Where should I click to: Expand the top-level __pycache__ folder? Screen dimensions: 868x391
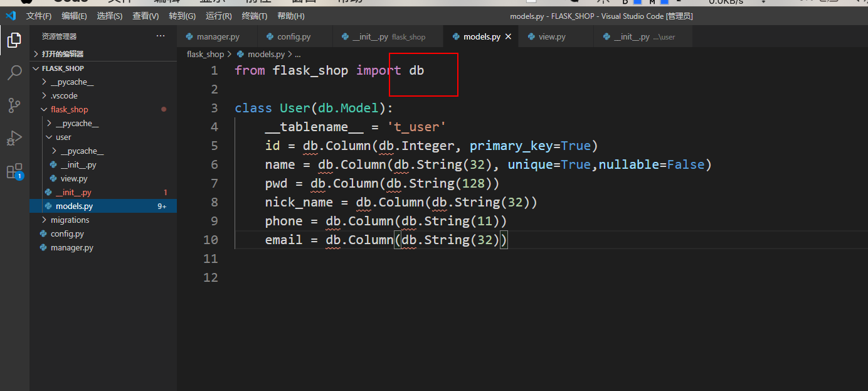click(103, 82)
